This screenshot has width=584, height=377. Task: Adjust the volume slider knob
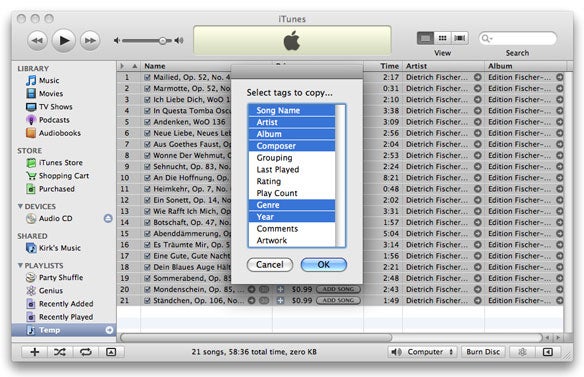pyautogui.click(x=162, y=41)
